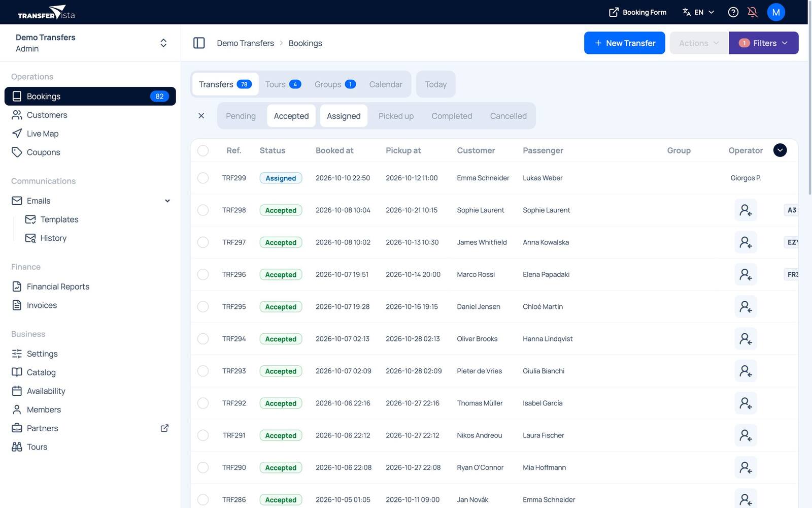812x508 pixels.
Task: Click the Today button
Action: pos(436,84)
